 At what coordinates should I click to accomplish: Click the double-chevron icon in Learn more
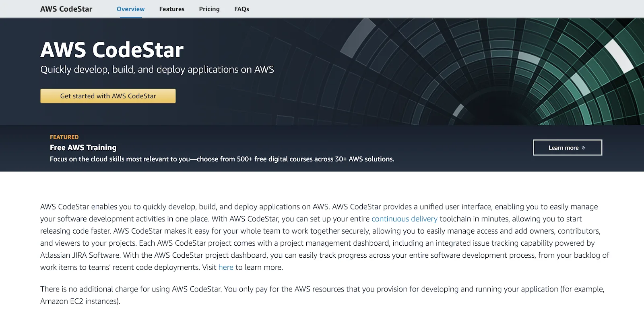(x=583, y=148)
